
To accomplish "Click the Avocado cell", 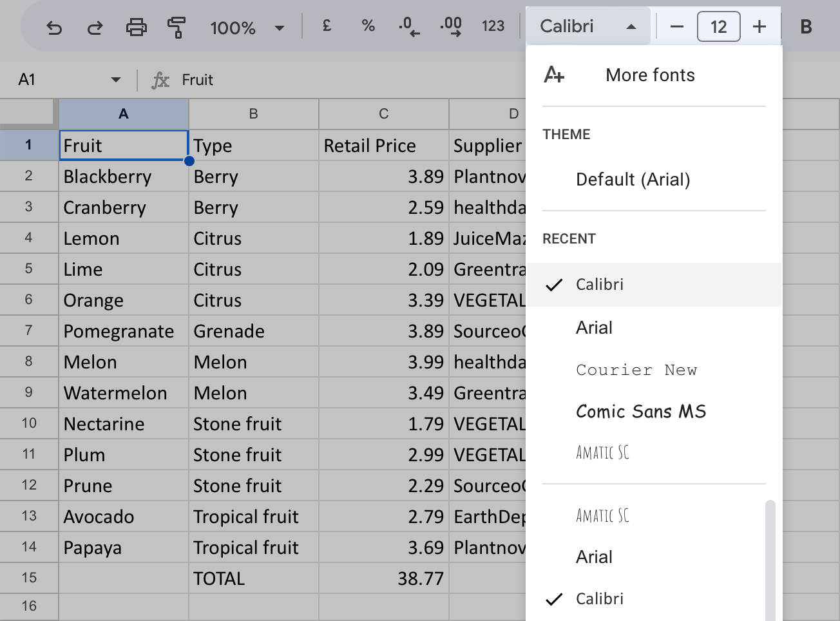I will [124, 517].
